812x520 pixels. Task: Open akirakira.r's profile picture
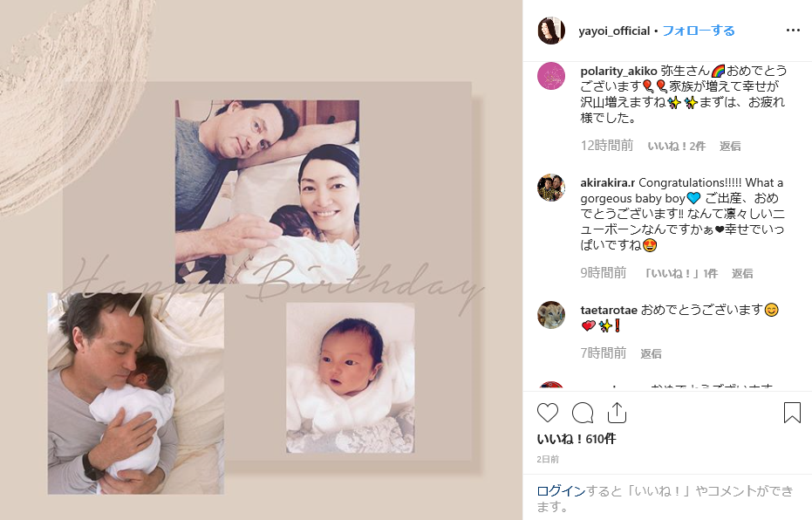(551, 188)
